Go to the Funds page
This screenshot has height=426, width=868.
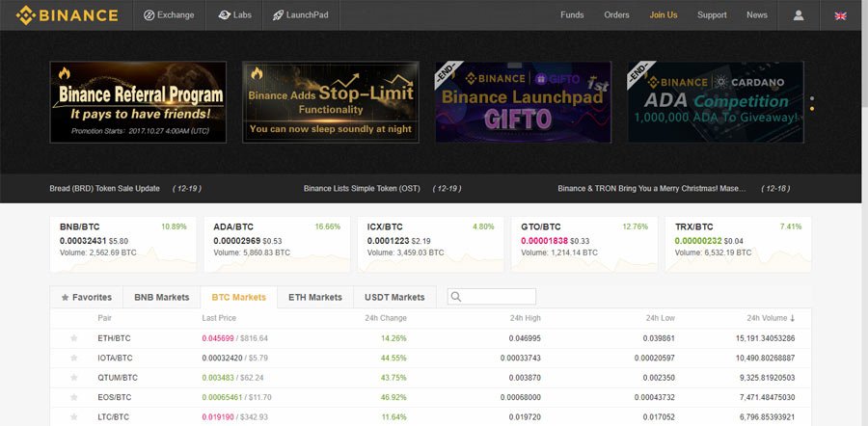pyautogui.click(x=572, y=14)
